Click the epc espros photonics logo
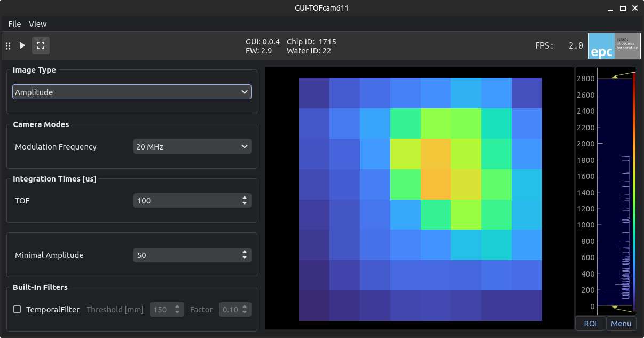Viewport: 644px width, 338px height. pyautogui.click(x=614, y=46)
